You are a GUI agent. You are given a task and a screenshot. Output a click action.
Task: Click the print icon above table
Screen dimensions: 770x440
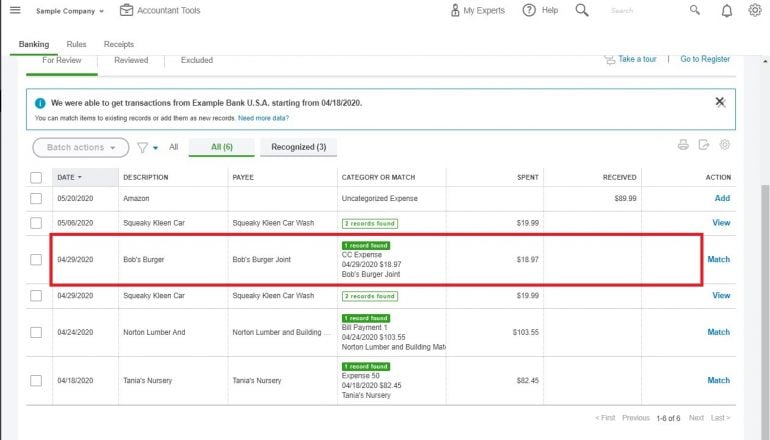pos(683,145)
